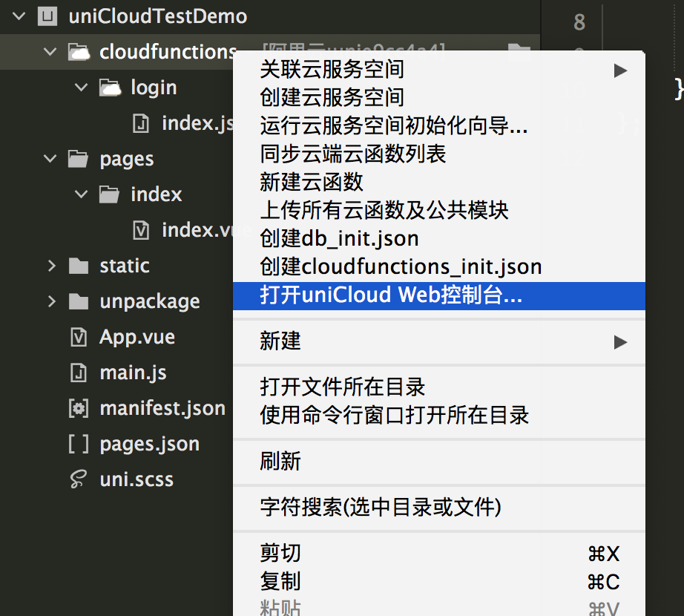Image resolution: width=684 pixels, height=616 pixels.
Task: Expand the unpackage folder
Action: (50, 301)
